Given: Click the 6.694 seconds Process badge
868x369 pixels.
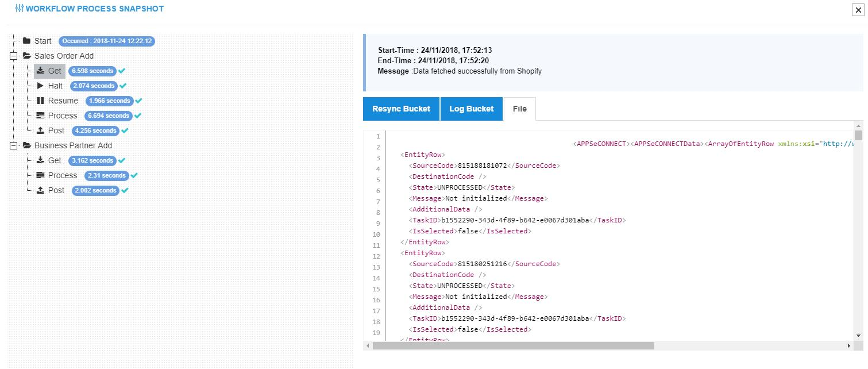Looking at the screenshot, I should pyautogui.click(x=108, y=116).
